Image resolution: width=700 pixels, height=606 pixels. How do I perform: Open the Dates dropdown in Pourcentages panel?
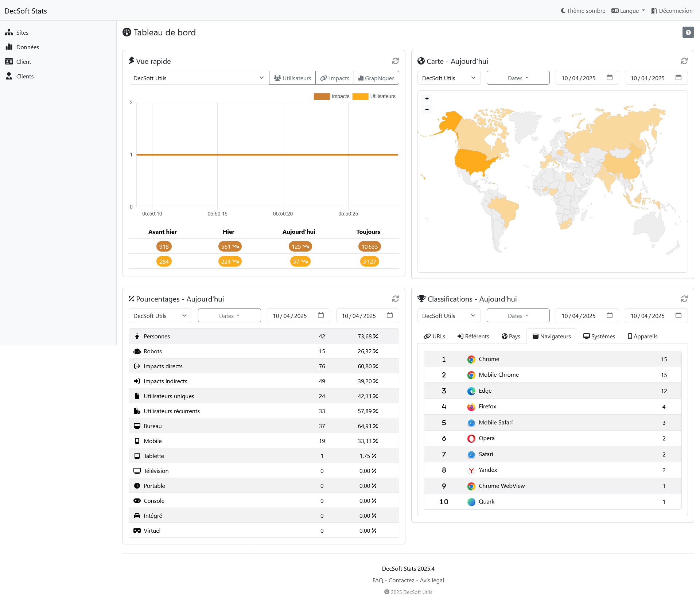click(x=229, y=315)
